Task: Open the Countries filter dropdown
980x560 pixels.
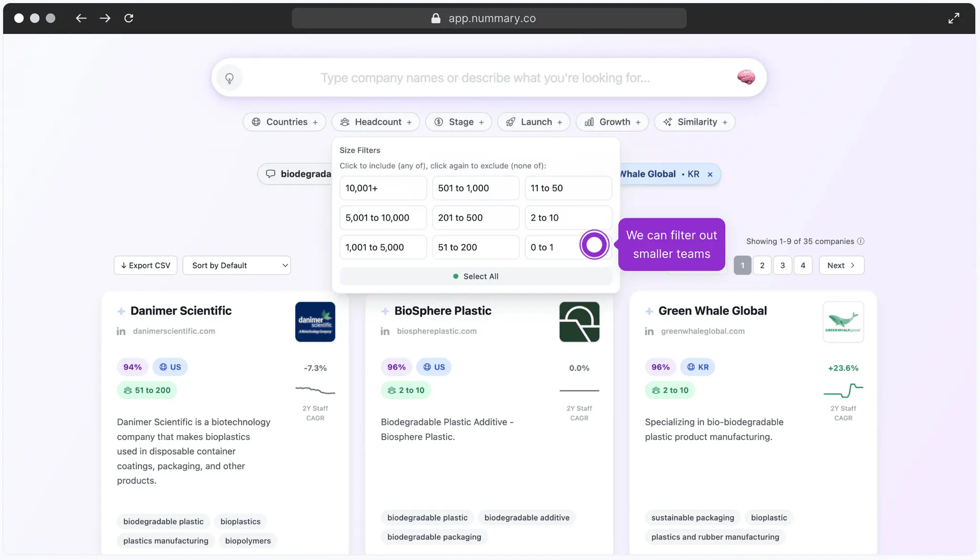Action: (x=284, y=122)
